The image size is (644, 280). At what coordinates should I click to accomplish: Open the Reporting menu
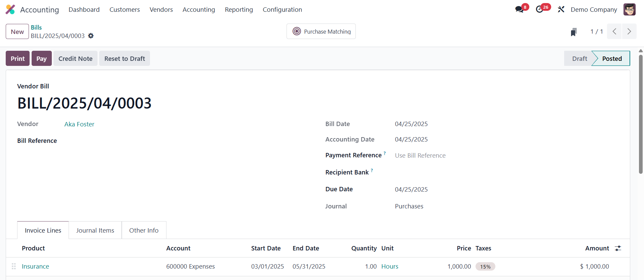[x=239, y=9]
